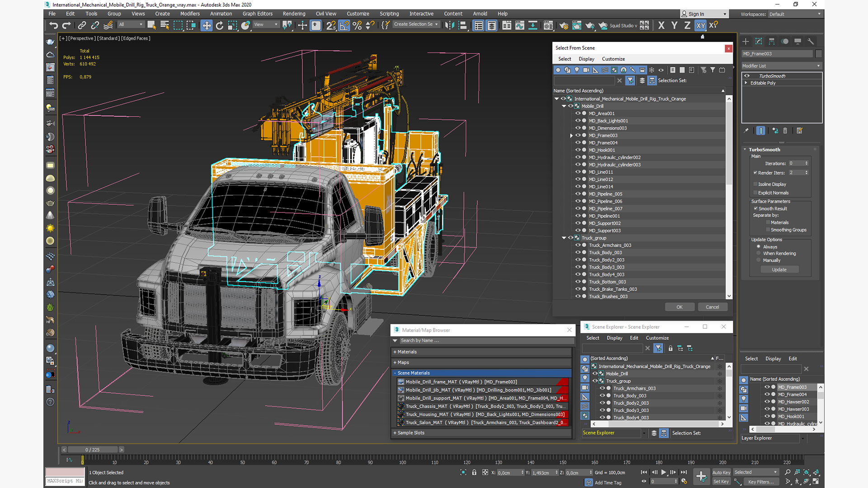Open Customize menu in Select From Scene dialog
This screenshot has height=488, width=868.
[613, 59]
